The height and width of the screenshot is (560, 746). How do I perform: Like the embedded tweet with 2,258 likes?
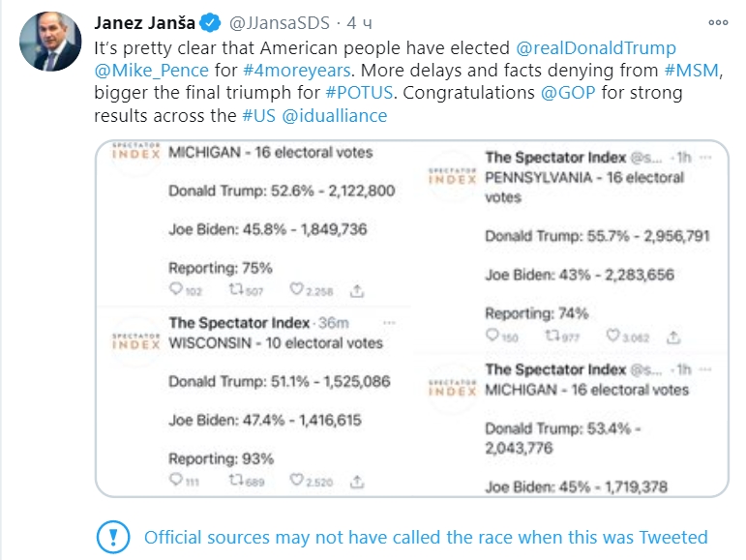pos(296,289)
